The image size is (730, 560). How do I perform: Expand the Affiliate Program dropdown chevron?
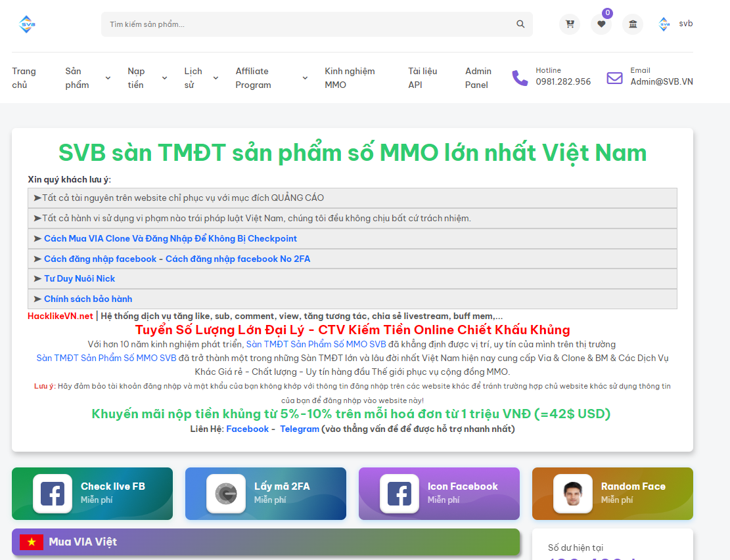pyautogui.click(x=305, y=78)
